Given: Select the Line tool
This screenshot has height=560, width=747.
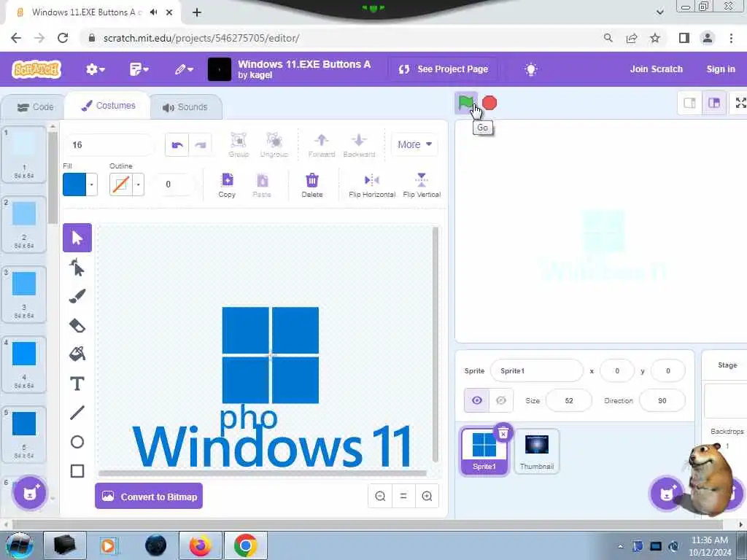Looking at the screenshot, I should point(77,413).
